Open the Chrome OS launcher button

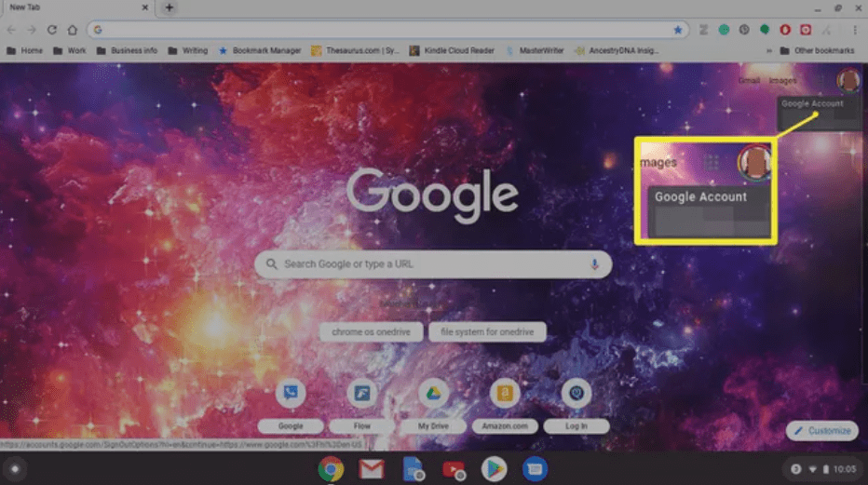pyautogui.click(x=15, y=469)
